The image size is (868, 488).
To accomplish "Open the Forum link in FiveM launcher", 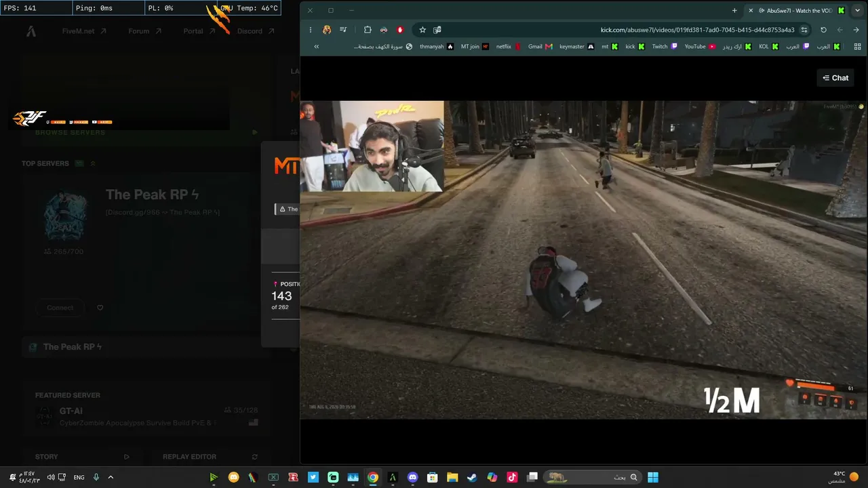I will pyautogui.click(x=145, y=31).
